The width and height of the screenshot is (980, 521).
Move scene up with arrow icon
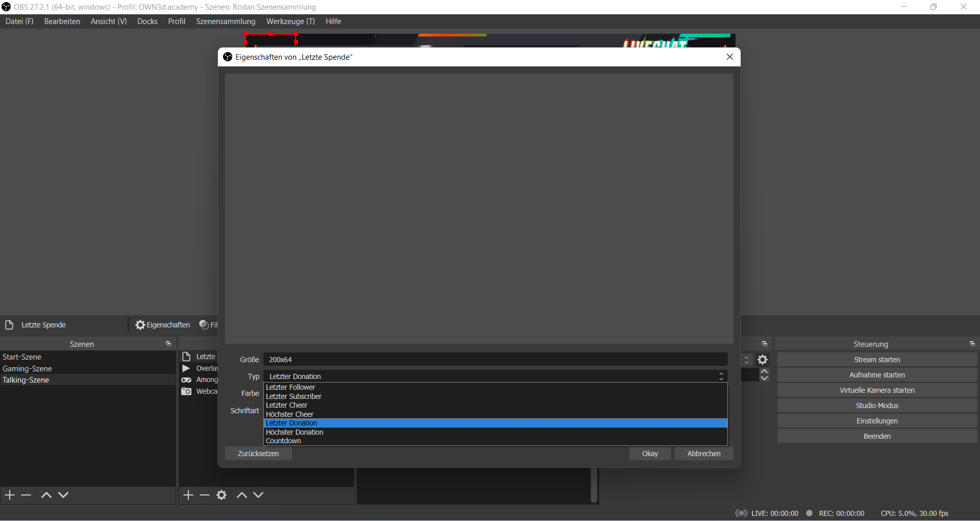coord(46,495)
